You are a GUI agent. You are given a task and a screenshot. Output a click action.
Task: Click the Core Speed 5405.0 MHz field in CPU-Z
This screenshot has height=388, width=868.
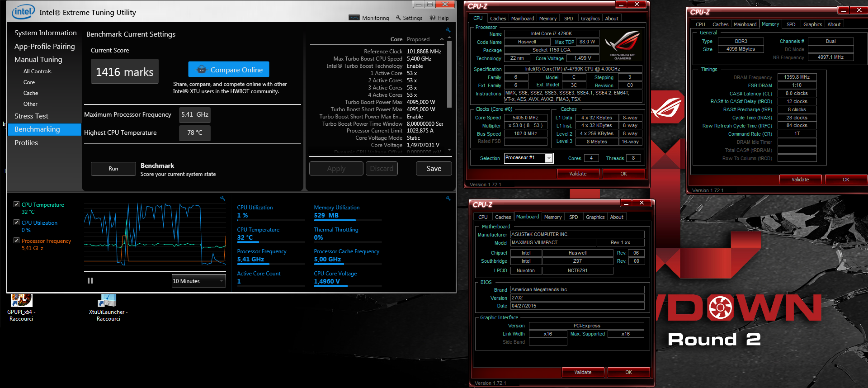526,118
